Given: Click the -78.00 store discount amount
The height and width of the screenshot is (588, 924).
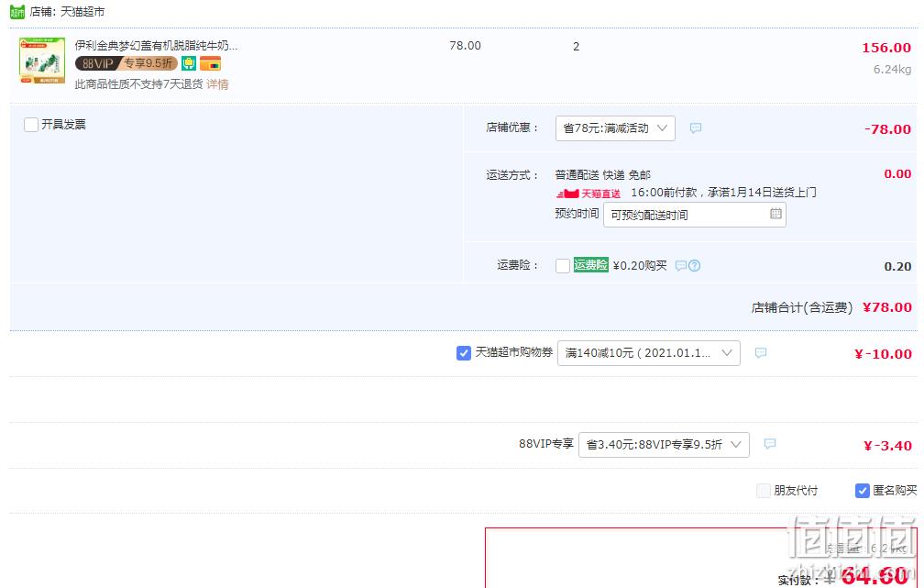Looking at the screenshot, I should tap(887, 129).
